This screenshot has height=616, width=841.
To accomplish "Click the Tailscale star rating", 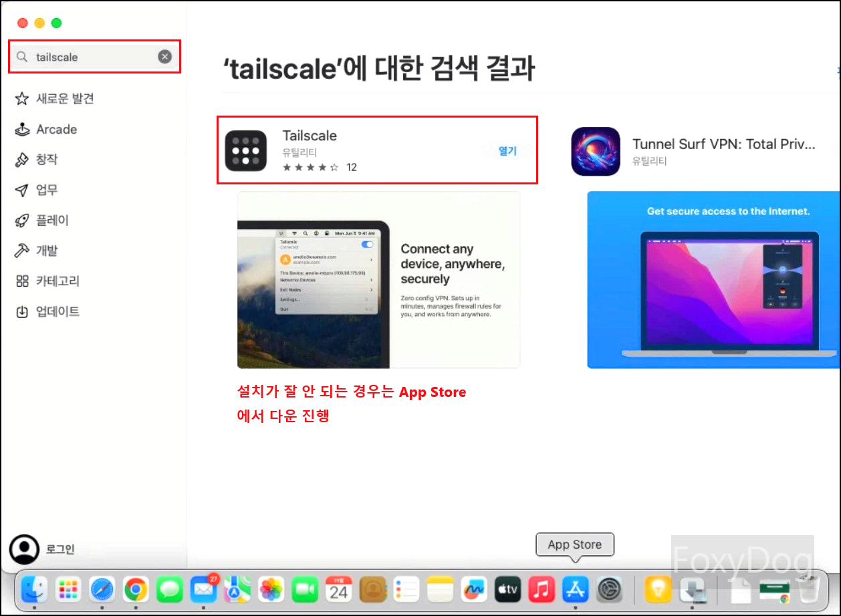I will click(310, 168).
